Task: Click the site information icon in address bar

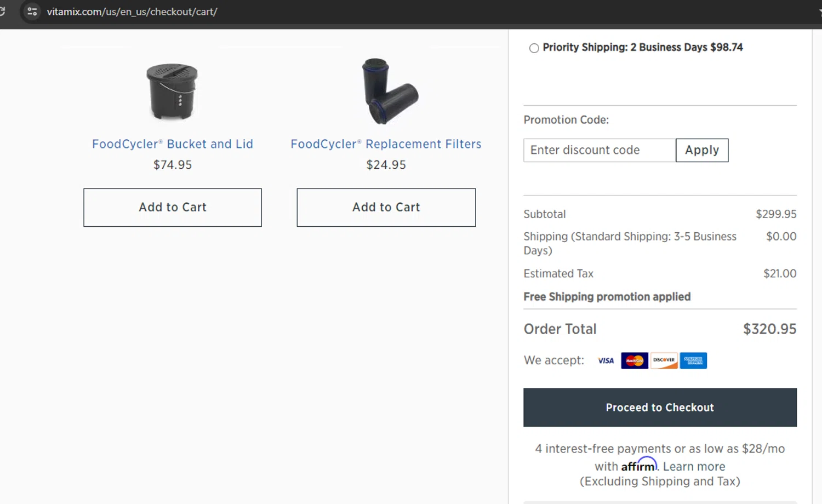Action: pos(32,12)
